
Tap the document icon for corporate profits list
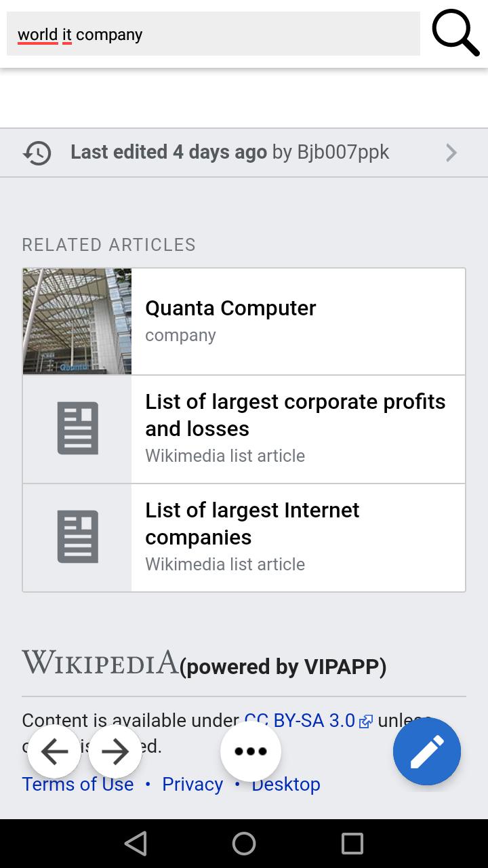[77, 429]
